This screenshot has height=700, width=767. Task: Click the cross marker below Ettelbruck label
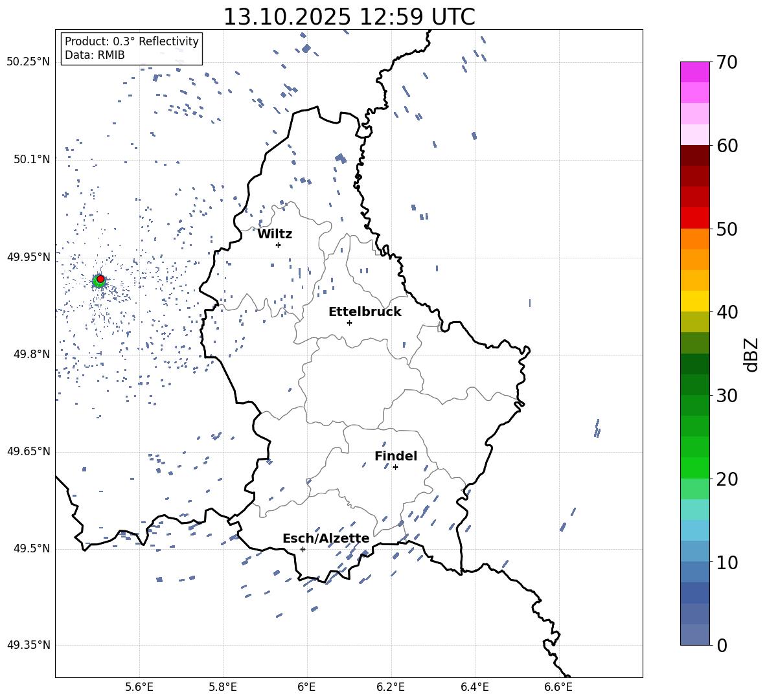click(349, 322)
